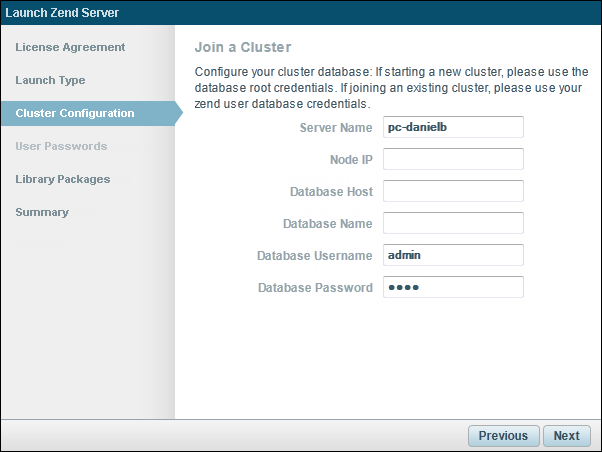Select the empty Database Name input box
Image resolution: width=602 pixels, height=452 pixels.
coord(453,223)
